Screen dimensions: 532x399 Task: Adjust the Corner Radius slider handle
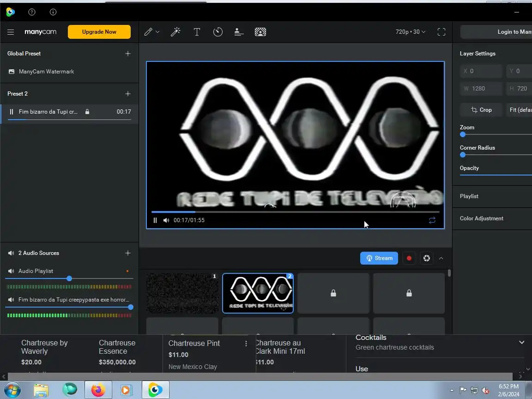coord(463,155)
